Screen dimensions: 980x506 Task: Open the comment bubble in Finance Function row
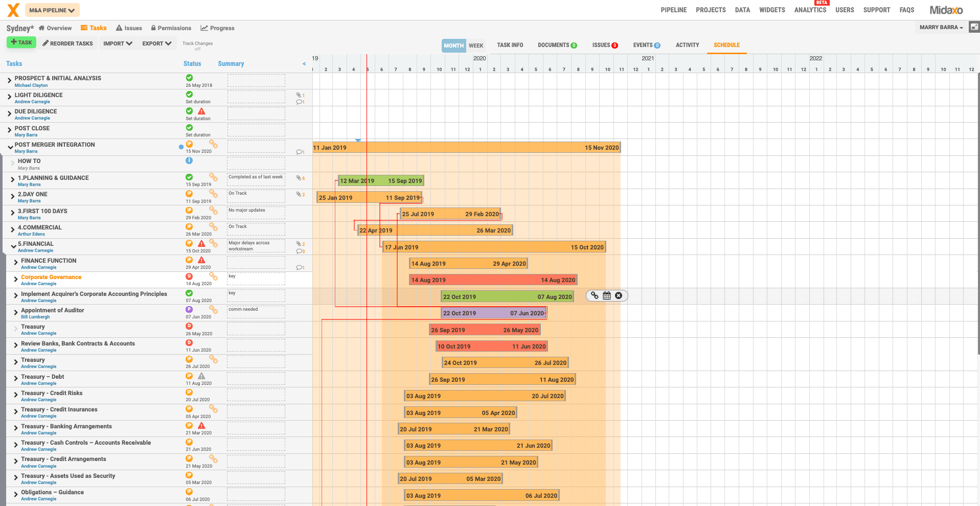pyautogui.click(x=299, y=267)
